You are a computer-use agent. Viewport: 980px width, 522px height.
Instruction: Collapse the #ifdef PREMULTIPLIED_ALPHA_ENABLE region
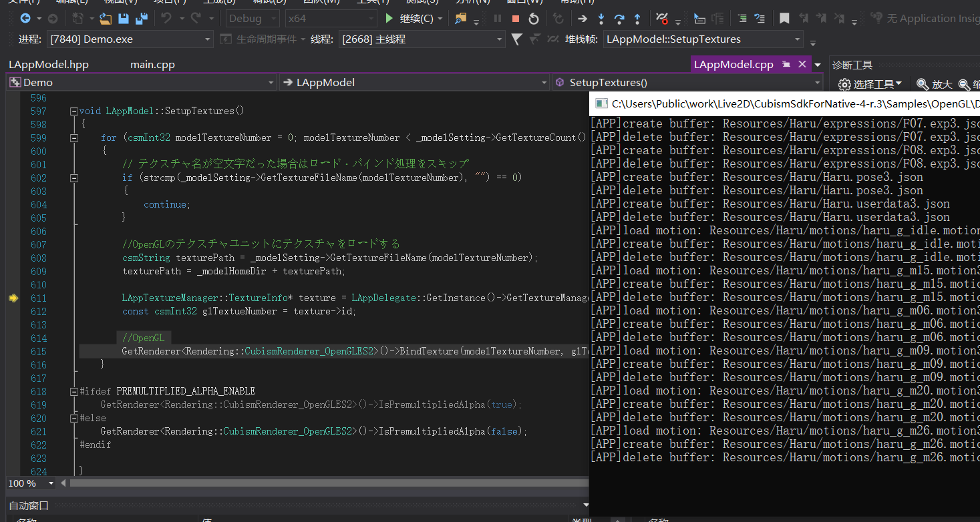(73, 391)
